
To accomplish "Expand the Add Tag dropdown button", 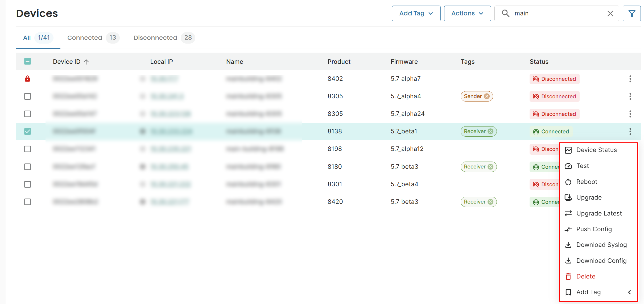I will pos(416,13).
